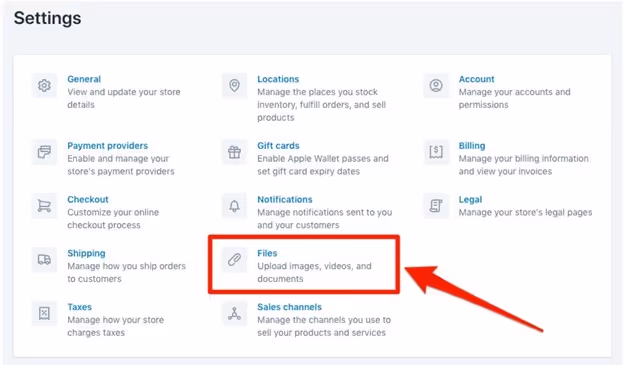Open Notifications settings link
624x365 pixels.
[285, 199]
